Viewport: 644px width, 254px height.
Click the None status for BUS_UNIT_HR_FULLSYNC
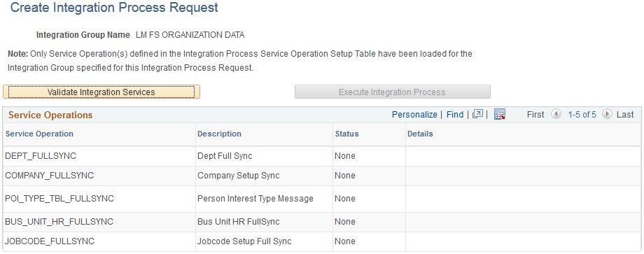(345, 222)
